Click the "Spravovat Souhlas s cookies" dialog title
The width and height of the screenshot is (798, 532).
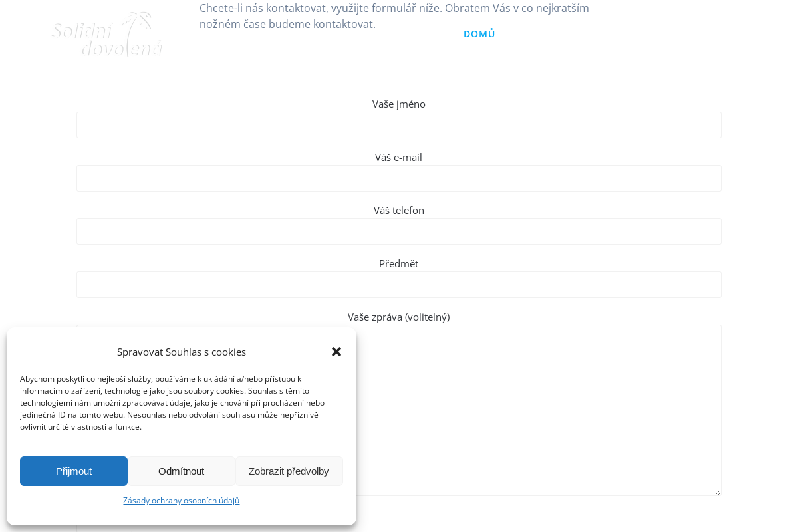[182, 352]
